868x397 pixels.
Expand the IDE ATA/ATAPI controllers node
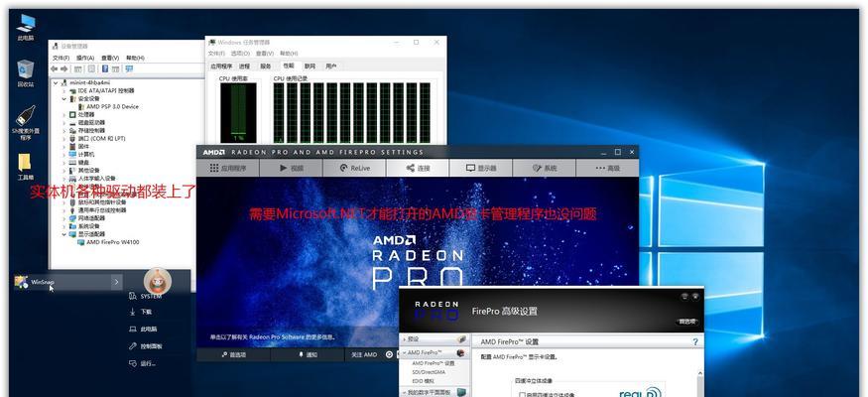pyautogui.click(x=64, y=90)
